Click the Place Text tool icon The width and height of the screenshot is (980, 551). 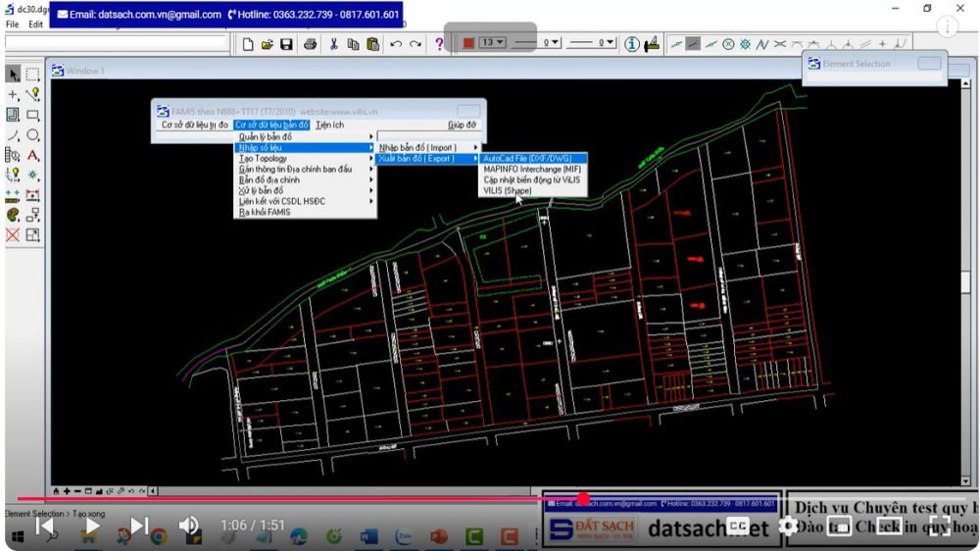pos(33,155)
